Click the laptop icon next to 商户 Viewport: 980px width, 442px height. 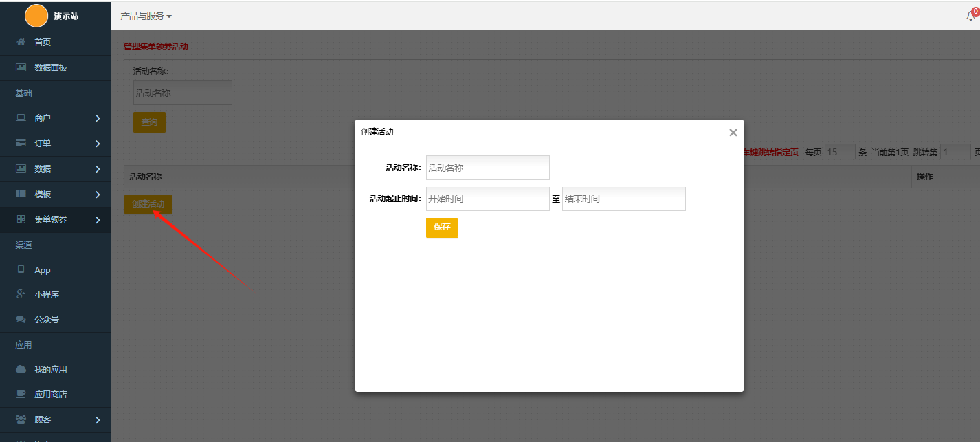pyautogui.click(x=21, y=118)
